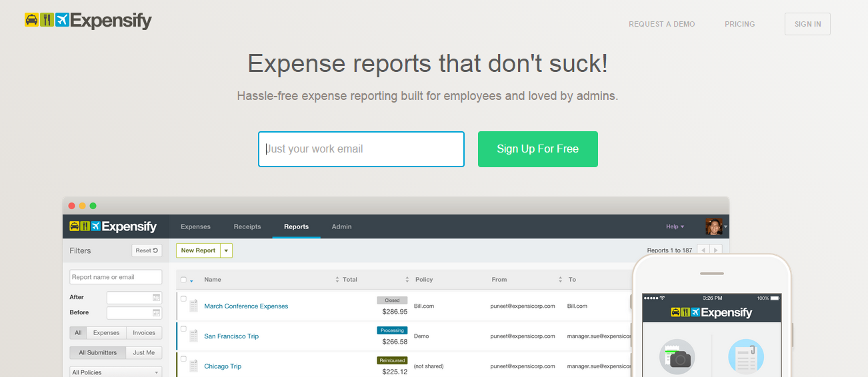Viewport: 868px width, 377px height.
Task: Open the All Policies dropdown filter
Action: tap(116, 372)
